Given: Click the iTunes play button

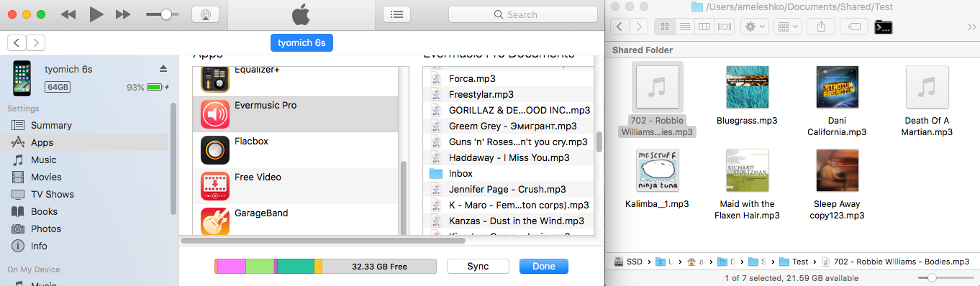Looking at the screenshot, I should (96, 14).
